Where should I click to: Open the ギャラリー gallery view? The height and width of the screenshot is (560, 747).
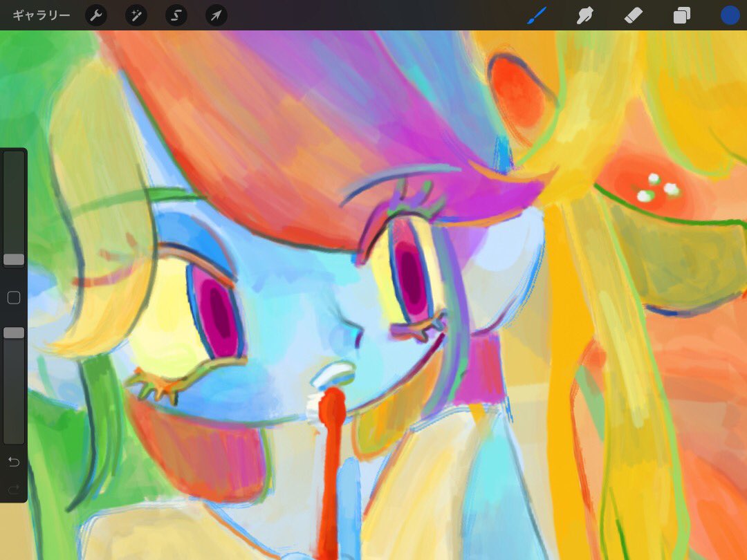pos(41,15)
